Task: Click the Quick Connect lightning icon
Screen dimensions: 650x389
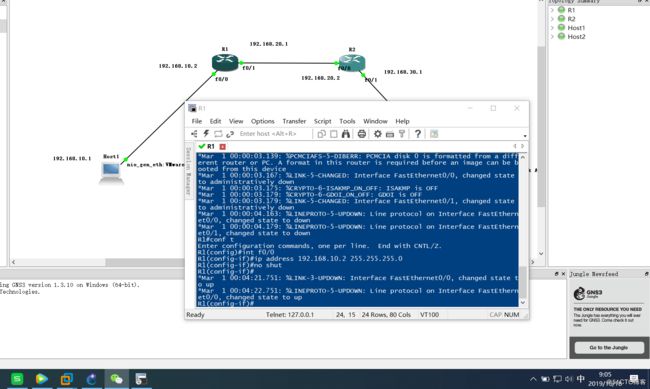Action: click(x=206, y=134)
